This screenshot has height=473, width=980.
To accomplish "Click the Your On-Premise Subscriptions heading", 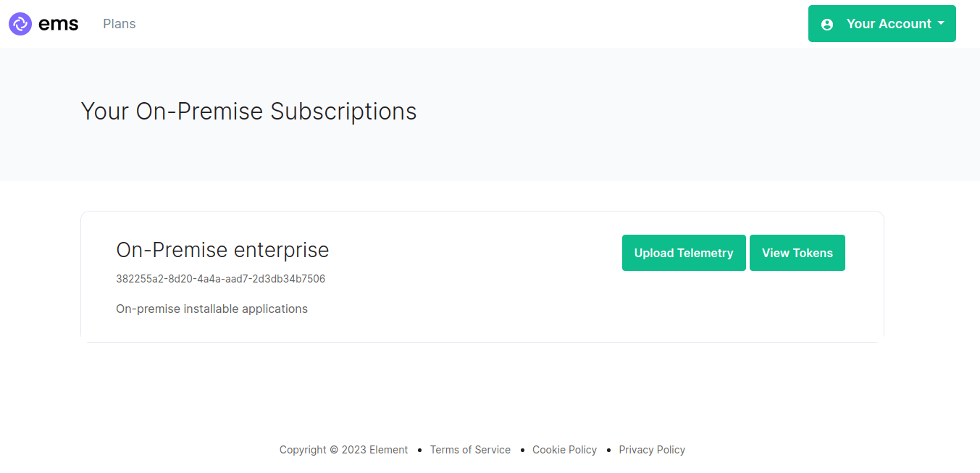I will (x=248, y=112).
